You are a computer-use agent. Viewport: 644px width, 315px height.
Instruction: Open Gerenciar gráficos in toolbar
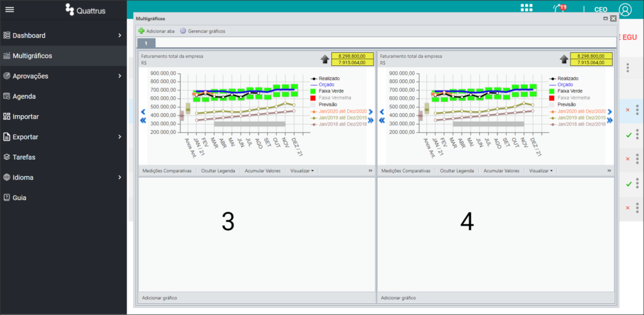203,31
